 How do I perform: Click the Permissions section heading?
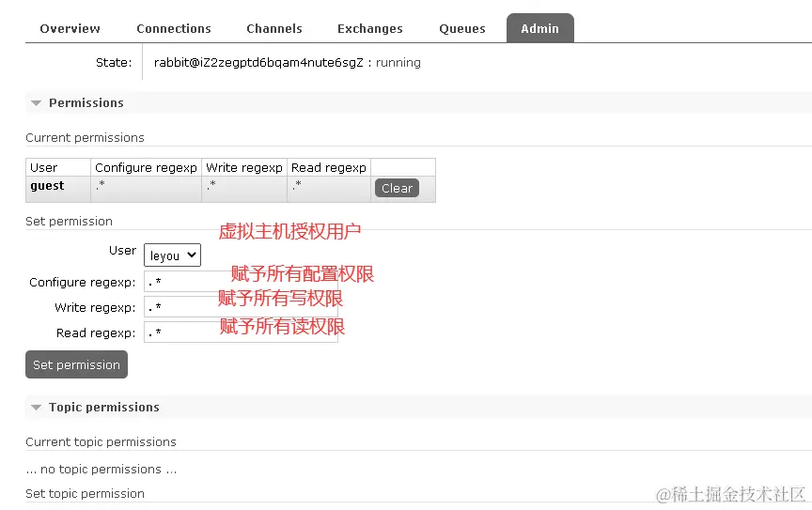coord(86,103)
